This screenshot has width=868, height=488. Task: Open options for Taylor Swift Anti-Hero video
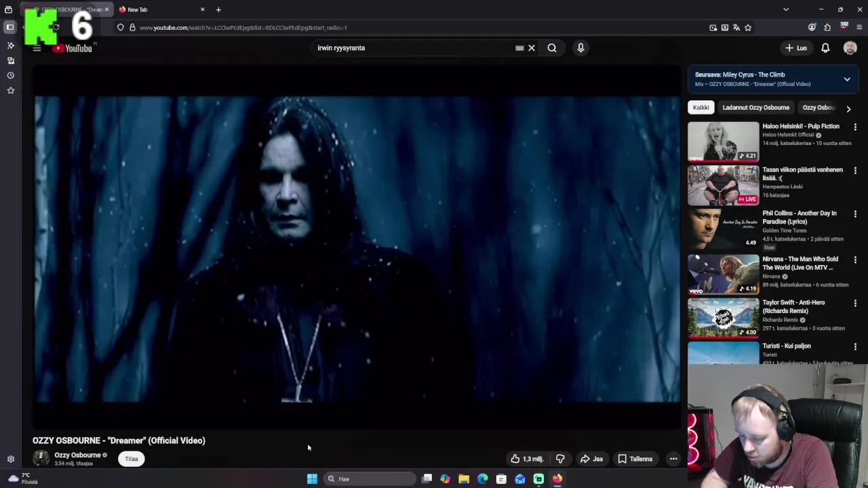[x=855, y=303]
